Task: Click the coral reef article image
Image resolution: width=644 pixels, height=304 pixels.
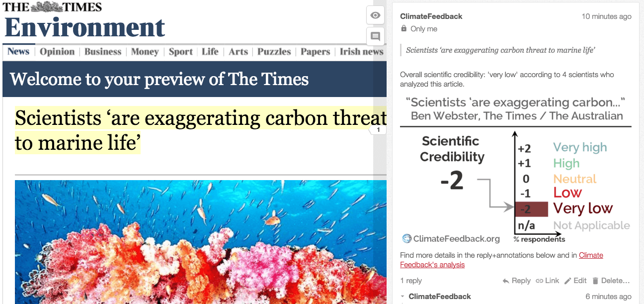Action: [x=201, y=242]
